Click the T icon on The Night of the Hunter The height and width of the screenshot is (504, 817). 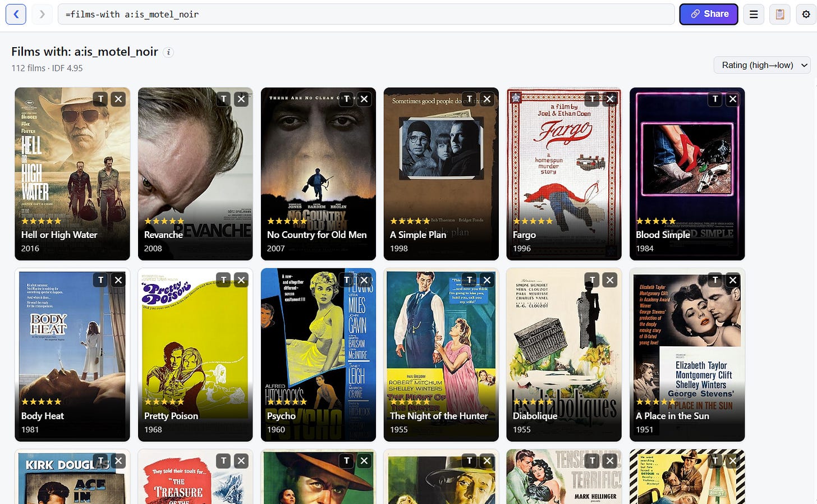[469, 280]
